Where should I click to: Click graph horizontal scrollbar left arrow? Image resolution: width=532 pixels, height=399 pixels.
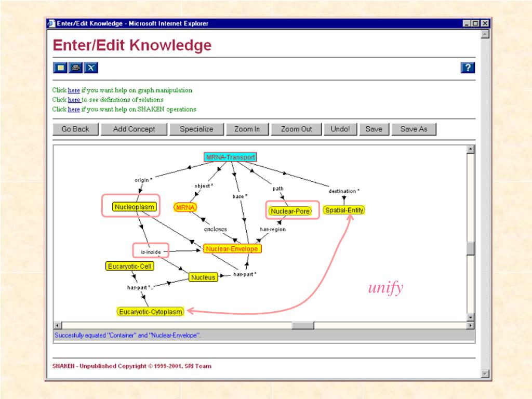pyautogui.click(x=58, y=325)
